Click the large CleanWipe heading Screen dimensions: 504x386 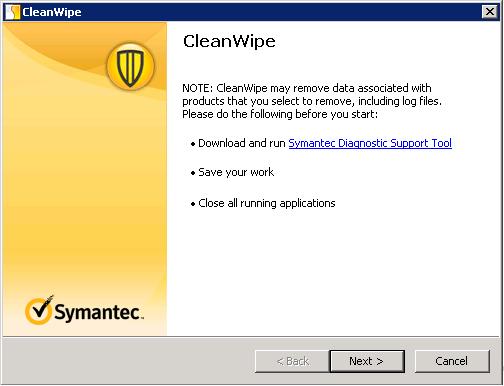coord(229,41)
